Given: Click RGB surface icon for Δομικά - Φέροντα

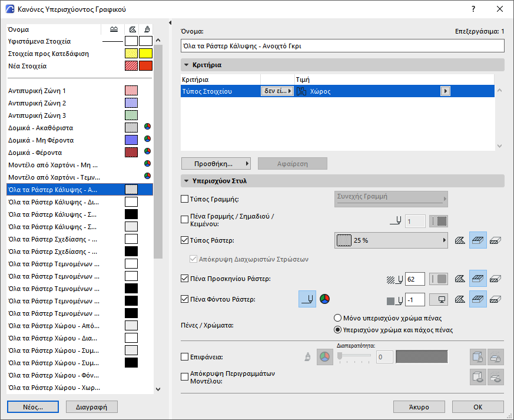Looking at the screenshot, I should coord(148,151).
